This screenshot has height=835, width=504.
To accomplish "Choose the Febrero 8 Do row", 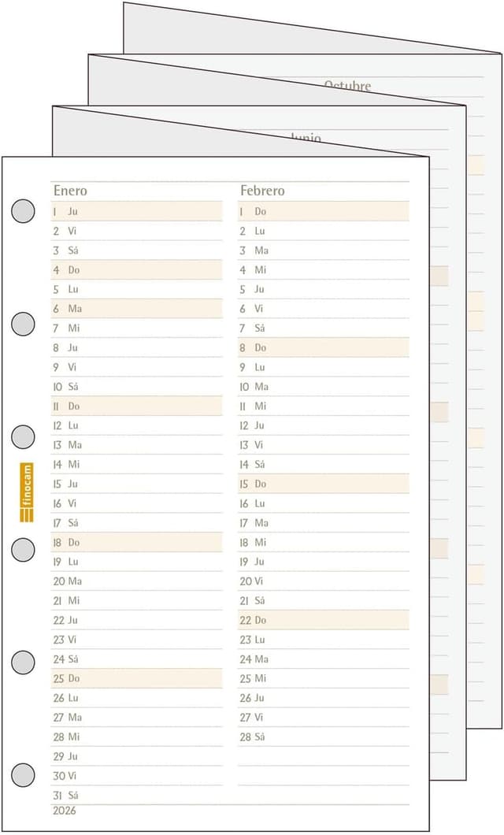I will click(x=323, y=347).
